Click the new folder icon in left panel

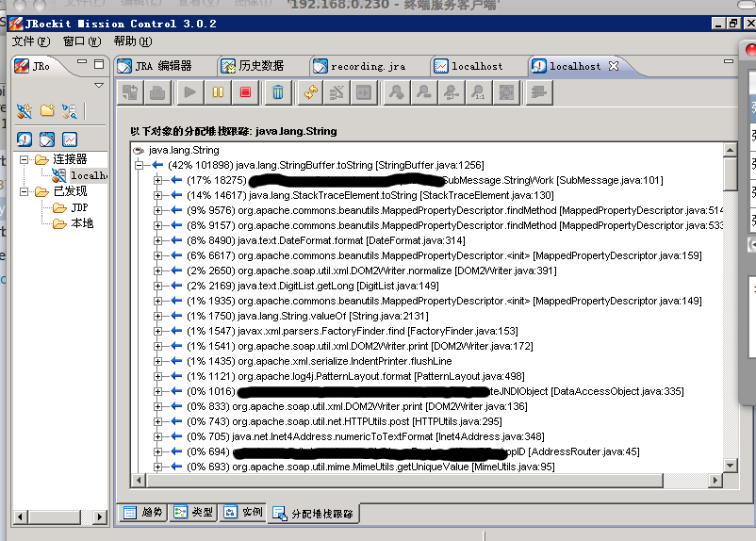(x=47, y=111)
